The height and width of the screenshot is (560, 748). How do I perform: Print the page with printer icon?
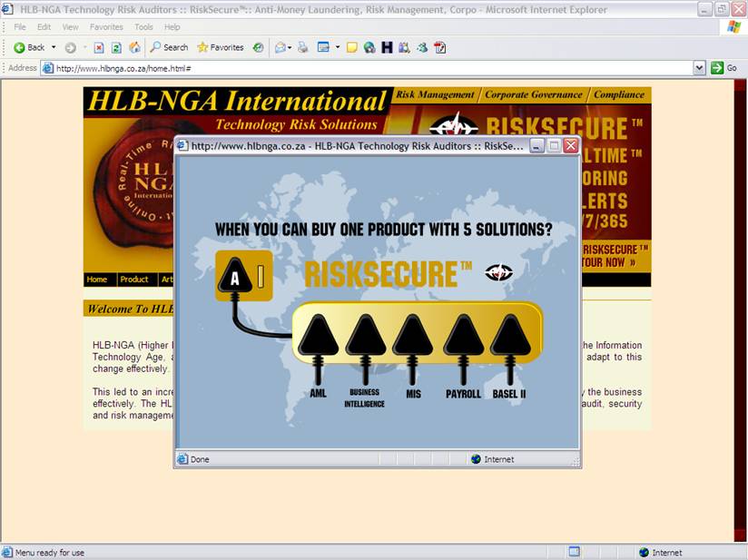pos(303,47)
